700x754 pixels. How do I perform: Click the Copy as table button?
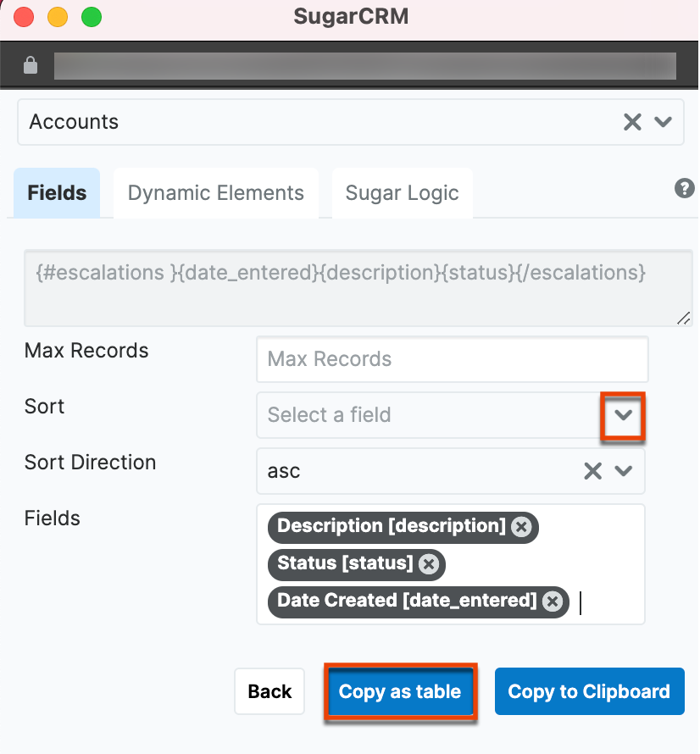tap(399, 691)
